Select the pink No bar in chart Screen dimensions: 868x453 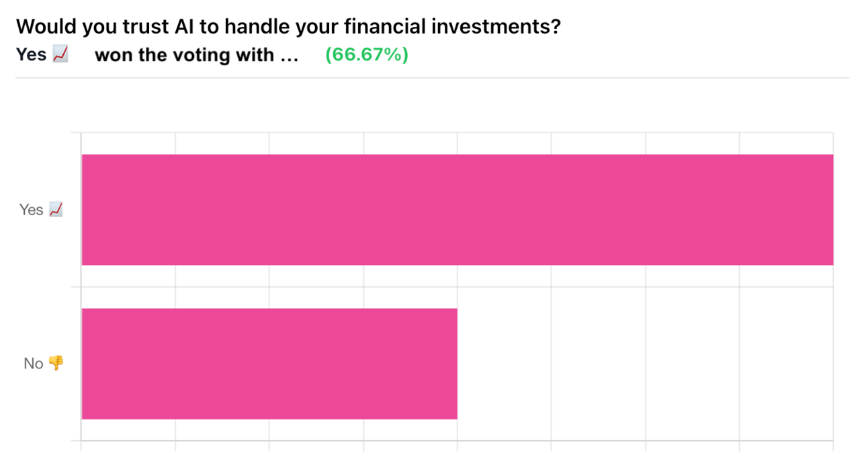(x=269, y=364)
